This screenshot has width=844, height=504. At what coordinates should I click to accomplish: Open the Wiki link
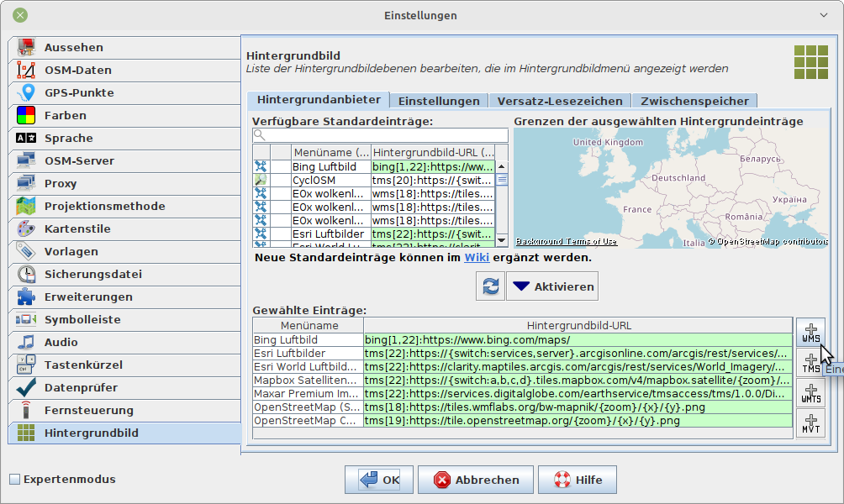(477, 257)
